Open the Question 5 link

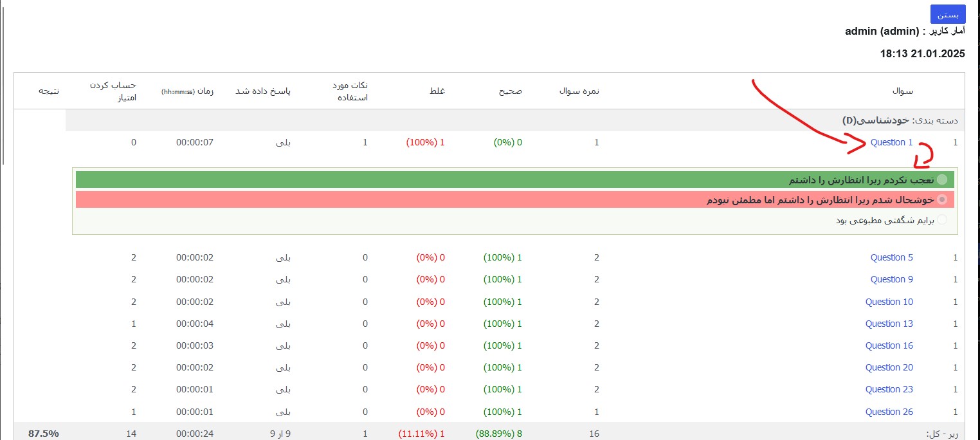click(x=891, y=257)
